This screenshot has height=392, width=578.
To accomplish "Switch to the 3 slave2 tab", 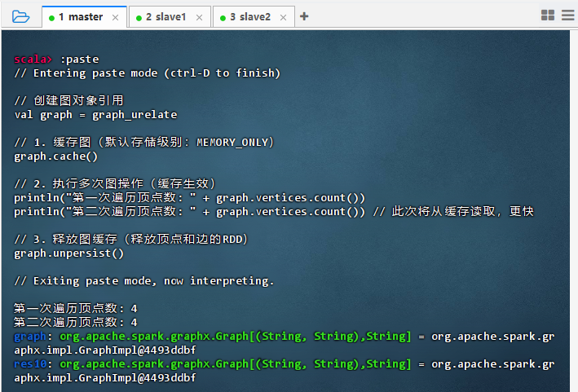I will click(x=254, y=17).
